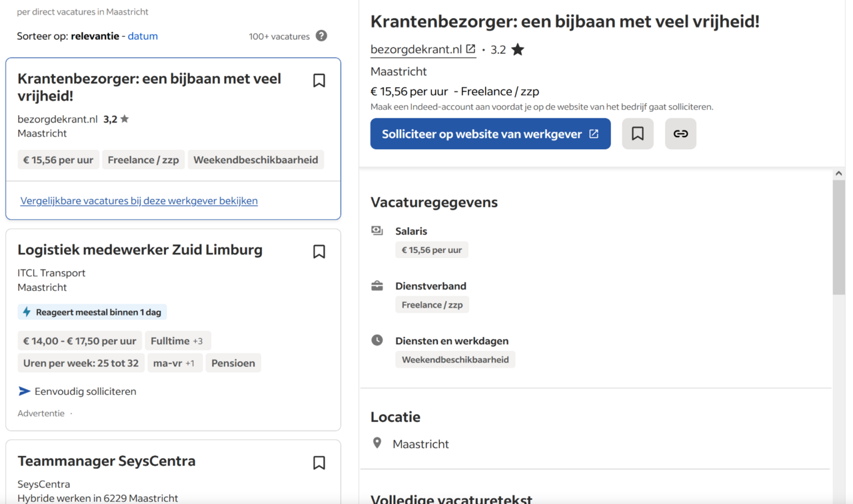Viewport: 853px width, 504px height.
Task: Expand the ma-vr +1 schedule tag
Action: tap(174, 363)
